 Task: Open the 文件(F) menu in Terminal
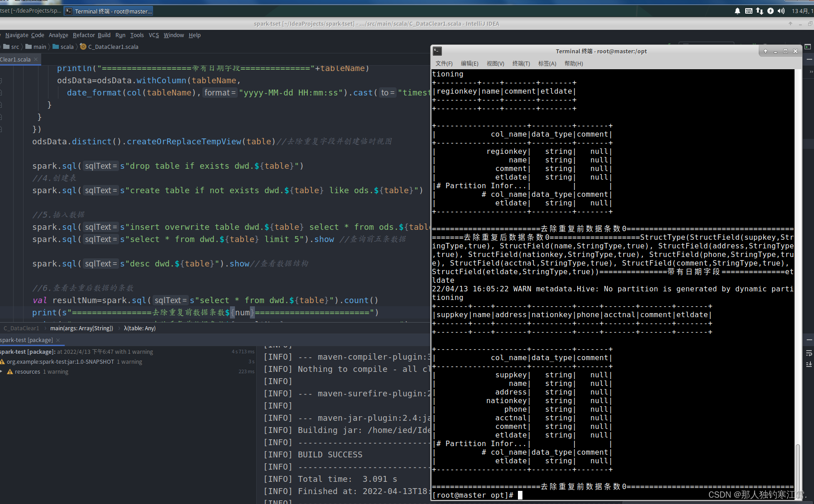pos(444,63)
